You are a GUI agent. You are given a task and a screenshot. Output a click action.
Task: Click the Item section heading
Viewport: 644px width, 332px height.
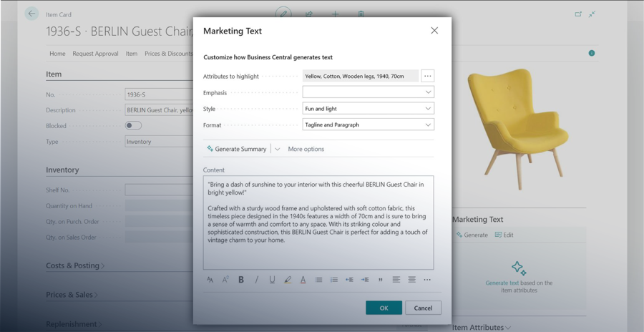coord(54,74)
